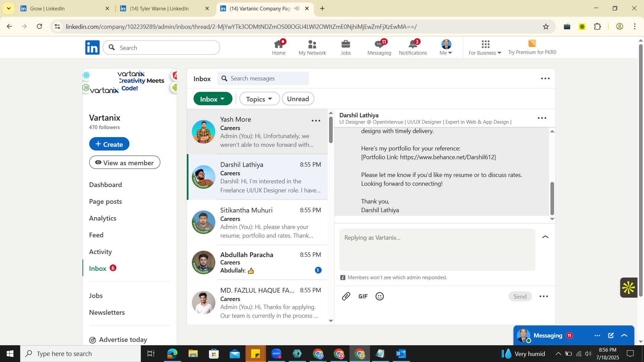Open Chrome menu three dots
This screenshot has height=362, width=644.
click(635, 26)
